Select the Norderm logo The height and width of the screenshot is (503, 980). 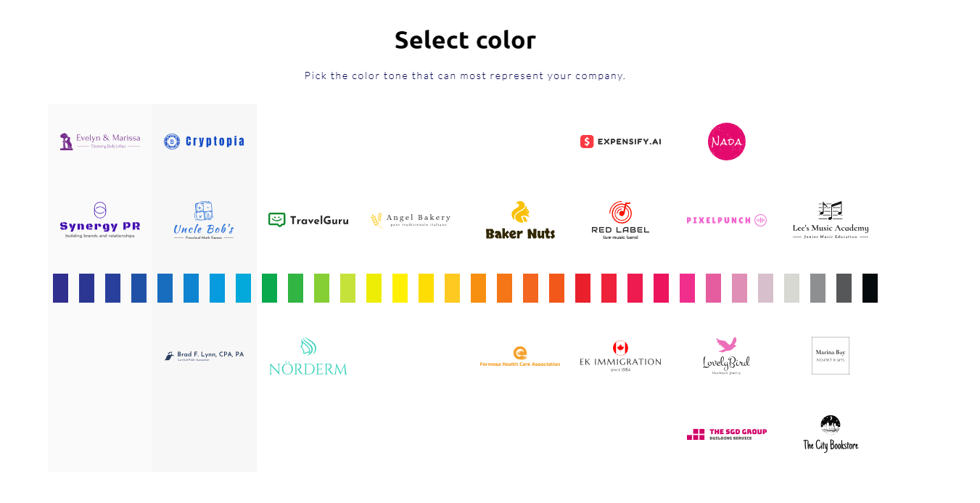click(308, 357)
